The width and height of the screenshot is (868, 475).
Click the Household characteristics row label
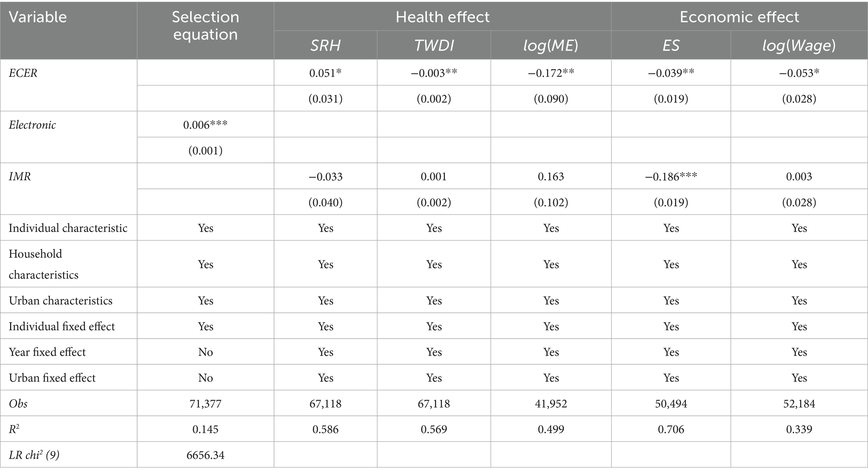click(43, 264)
